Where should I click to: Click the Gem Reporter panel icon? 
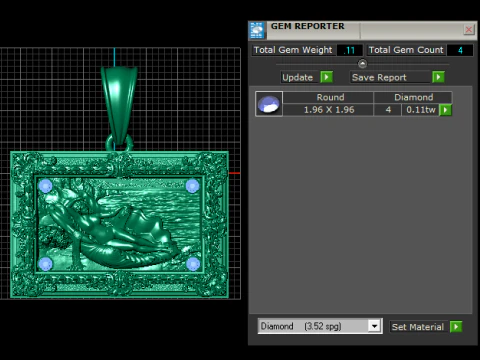click(257, 30)
